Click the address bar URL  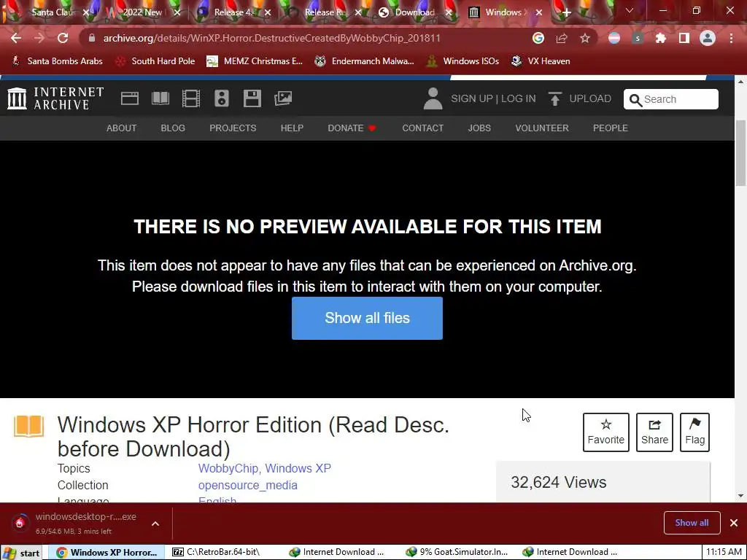271,38
